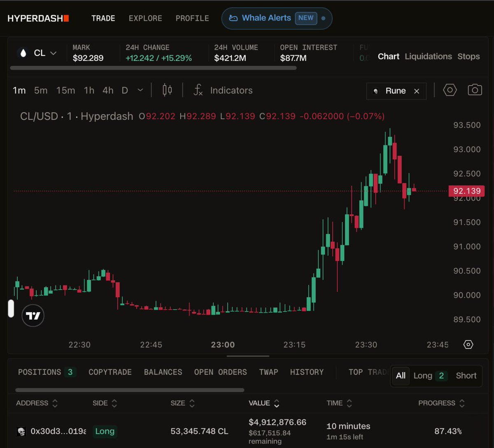Click the stats bar horizontal scrollbar

tap(153, 68)
